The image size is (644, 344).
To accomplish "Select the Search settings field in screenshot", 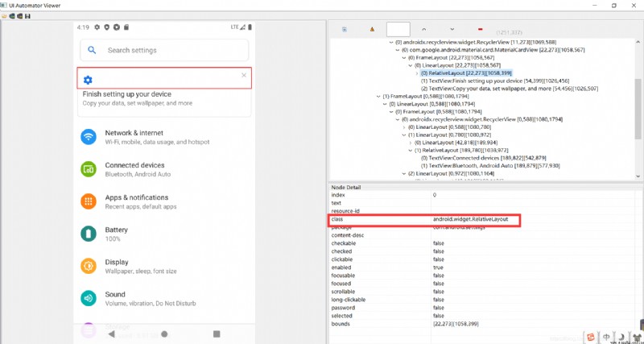I will (164, 50).
